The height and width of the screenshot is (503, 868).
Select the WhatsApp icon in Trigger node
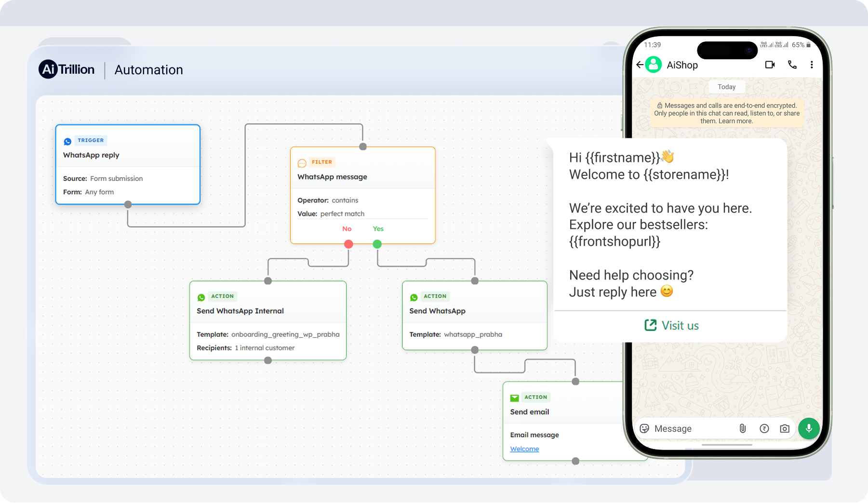(x=67, y=141)
